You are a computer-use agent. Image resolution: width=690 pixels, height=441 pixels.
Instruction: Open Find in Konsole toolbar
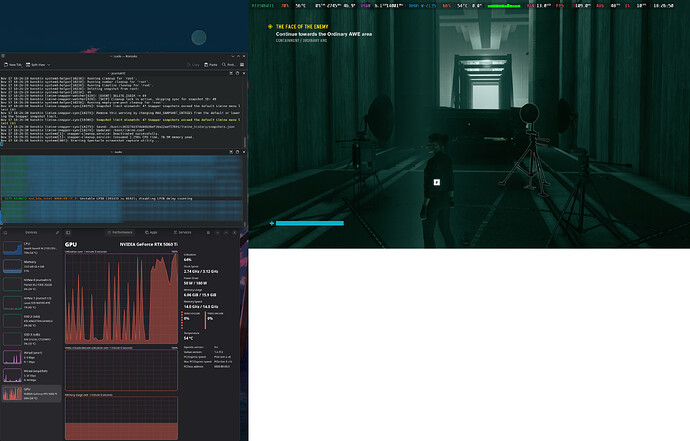pyautogui.click(x=228, y=65)
